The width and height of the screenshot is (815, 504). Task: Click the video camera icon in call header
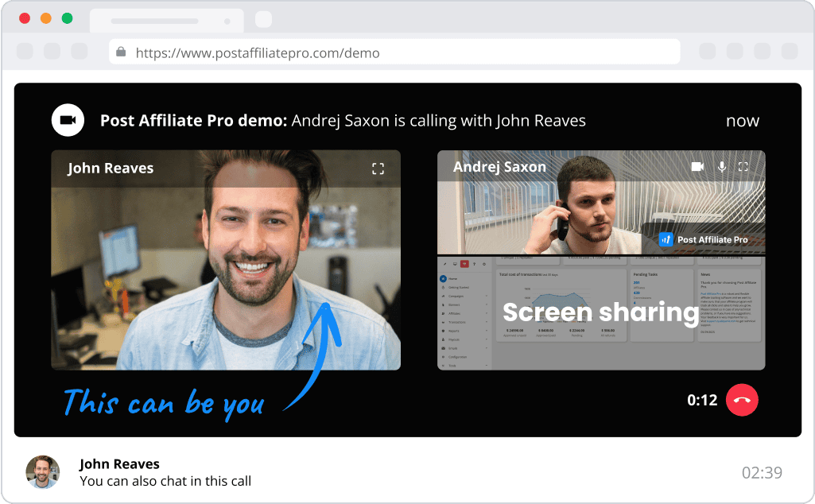click(68, 121)
